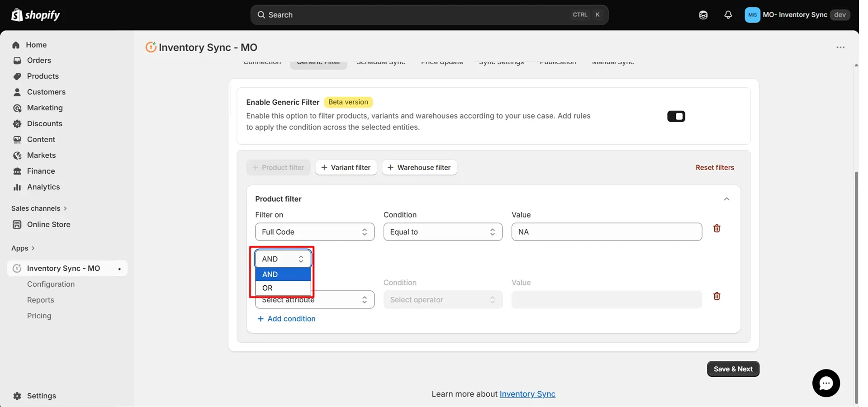This screenshot has height=407, width=868.
Task: Click the Home house icon
Action: click(17, 45)
